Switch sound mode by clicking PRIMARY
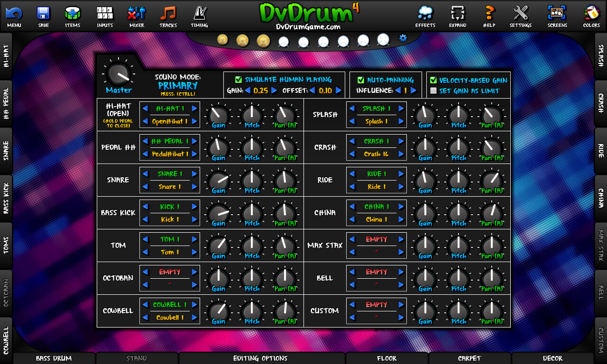 pos(178,86)
